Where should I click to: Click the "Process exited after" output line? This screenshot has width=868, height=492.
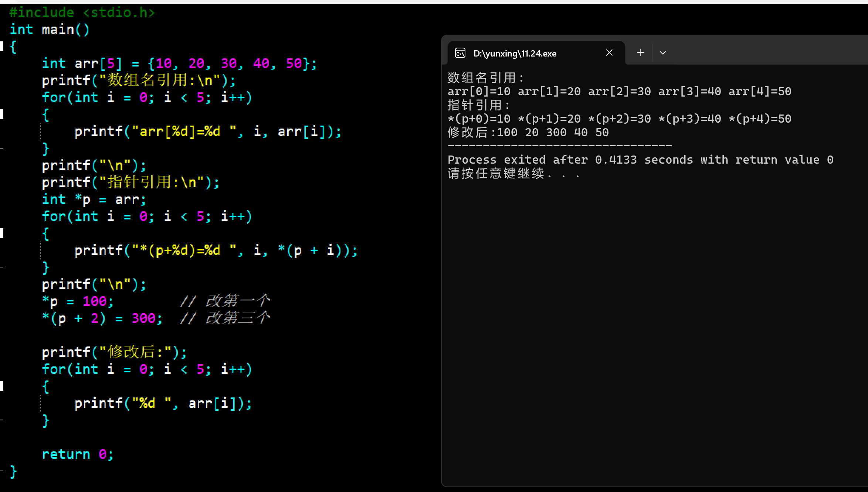(640, 160)
